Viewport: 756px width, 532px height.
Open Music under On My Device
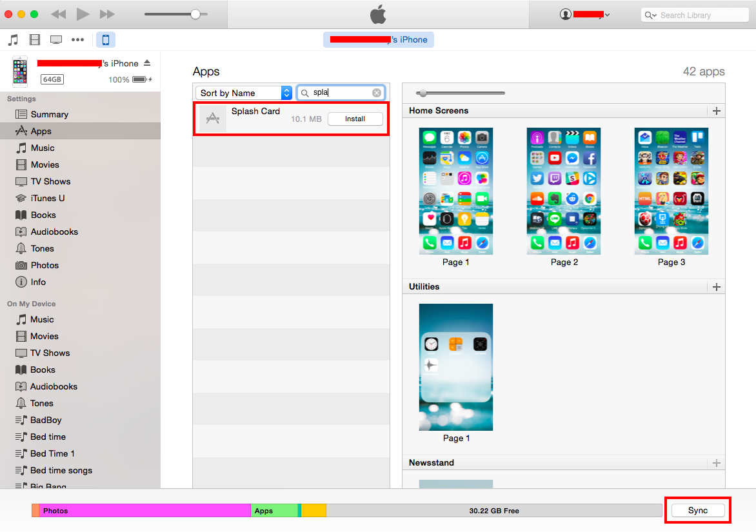pos(80,319)
